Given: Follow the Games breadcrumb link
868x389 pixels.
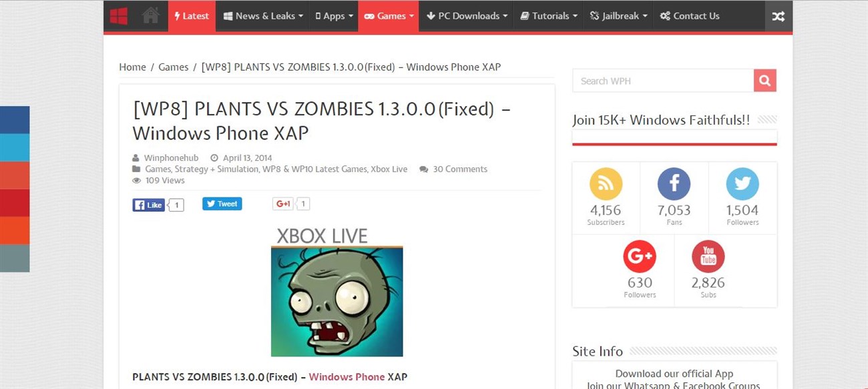Looking at the screenshot, I should (x=173, y=67).
